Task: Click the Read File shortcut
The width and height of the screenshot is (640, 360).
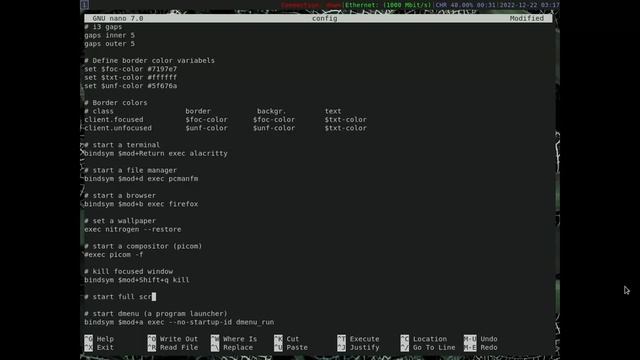Action: point(173,348)
